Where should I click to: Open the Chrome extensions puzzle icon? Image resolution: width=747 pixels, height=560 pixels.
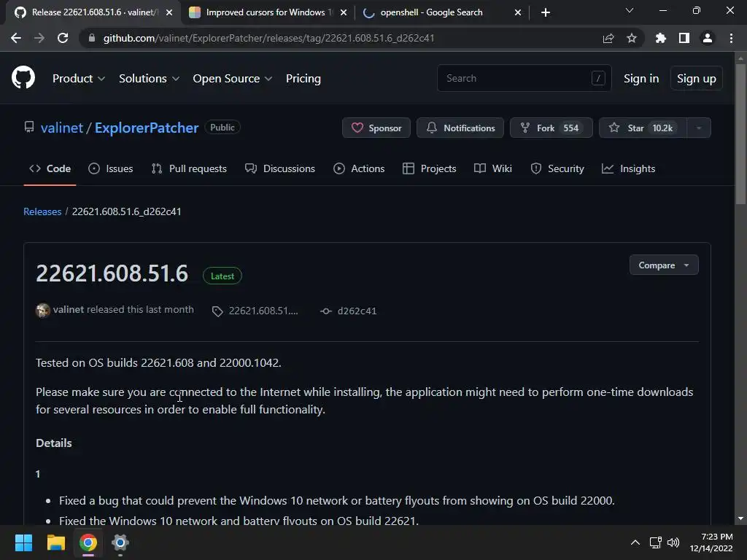pos(660,38)
